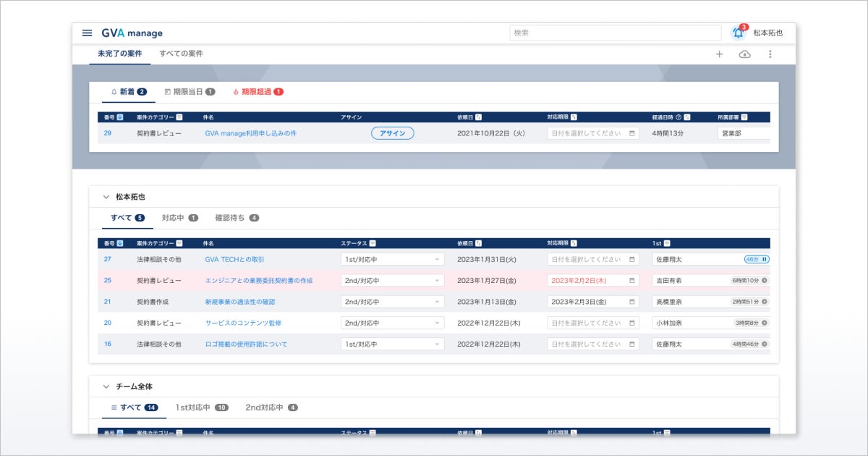Image resolution: width=868 pixels, height=456 pixels.
Task: Select the 期限超過 tab
Action: click(258, 92)
